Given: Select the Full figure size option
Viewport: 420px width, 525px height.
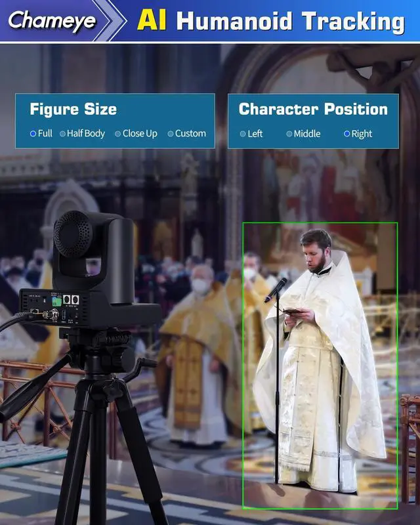Looking at the screenshot, I should point(33,133).
